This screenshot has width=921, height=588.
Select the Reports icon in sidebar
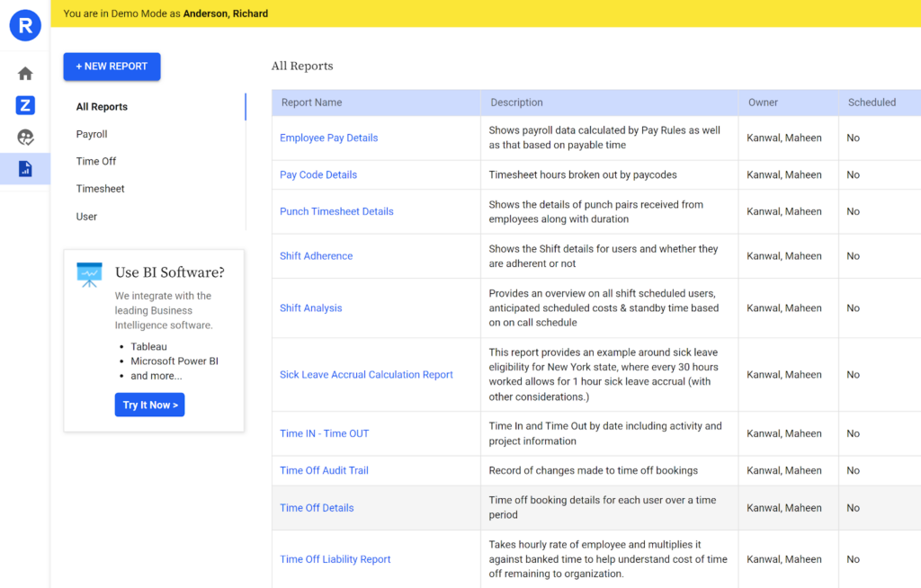point(25,168)
